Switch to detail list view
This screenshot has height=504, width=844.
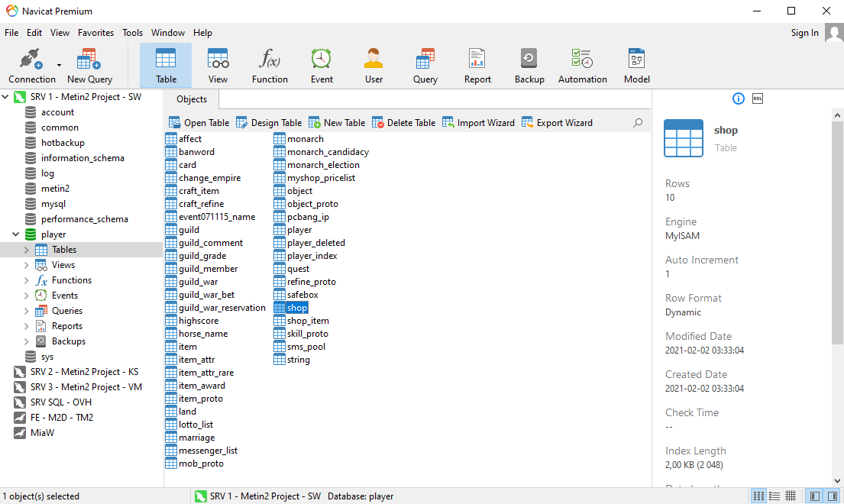click(774, 496)
